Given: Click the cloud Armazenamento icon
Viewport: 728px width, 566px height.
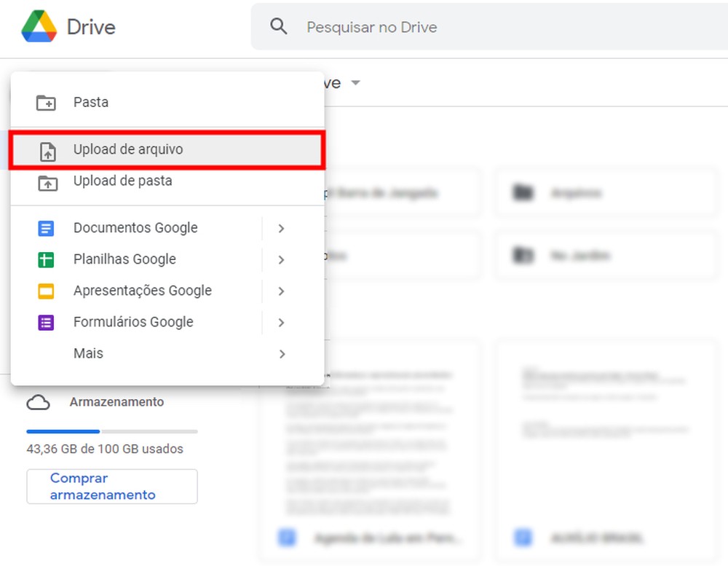Looking at the screenshot, I should [39, 401].
